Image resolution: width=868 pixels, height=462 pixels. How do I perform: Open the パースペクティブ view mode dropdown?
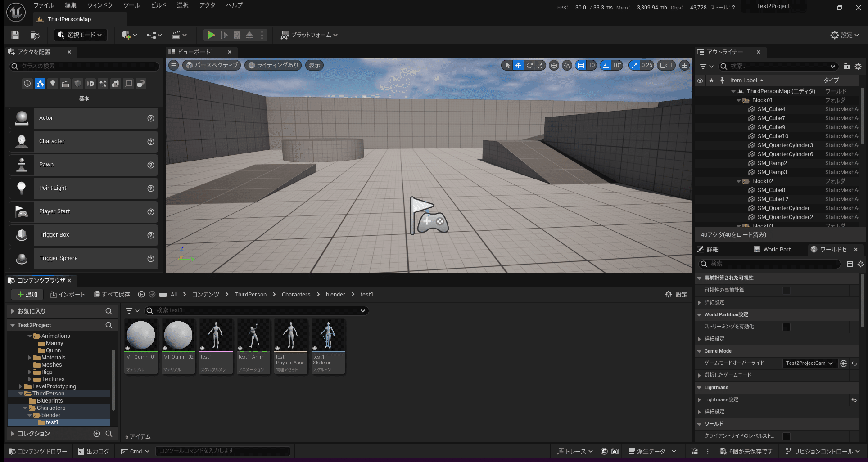coord(212,65)
